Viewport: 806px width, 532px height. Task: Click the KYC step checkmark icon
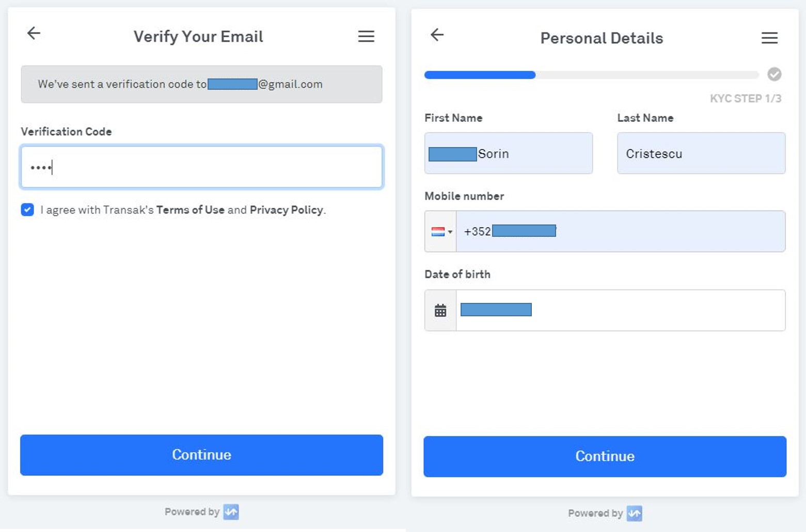[x=774, y=74]
